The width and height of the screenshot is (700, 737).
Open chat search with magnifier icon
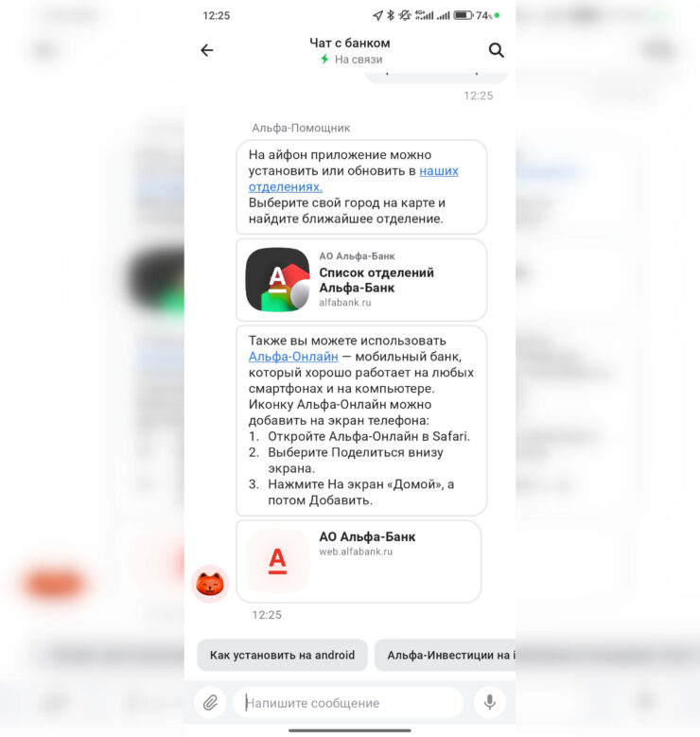[496, 50]
